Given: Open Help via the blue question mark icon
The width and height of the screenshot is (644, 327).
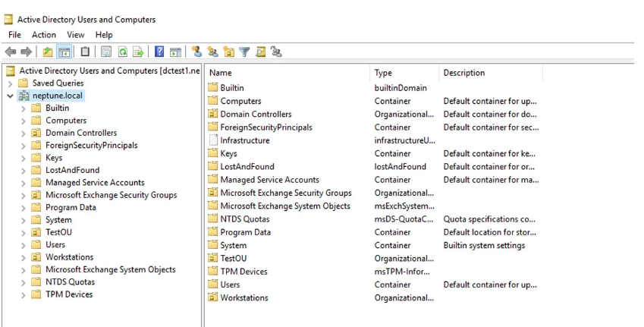Looking at the screenshot, I should point(159,52).
